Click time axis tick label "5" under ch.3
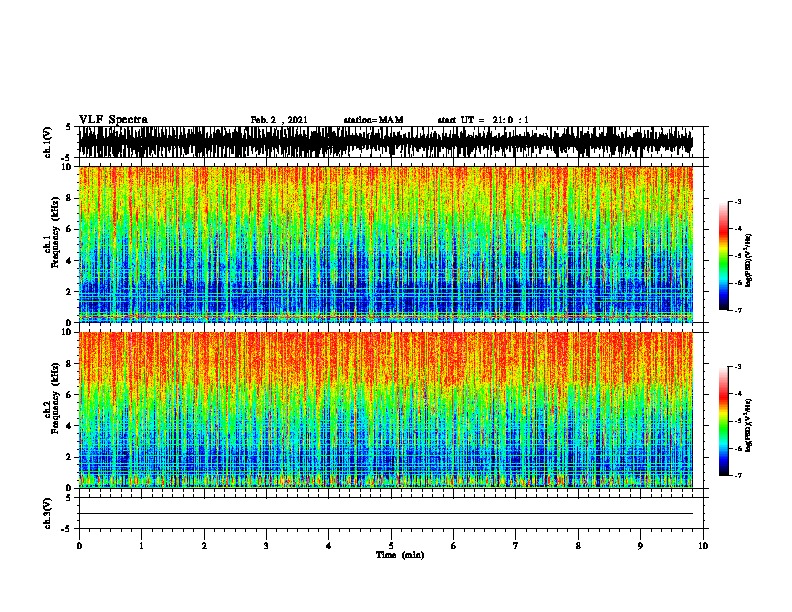792x612 pixels. [391, 546]
